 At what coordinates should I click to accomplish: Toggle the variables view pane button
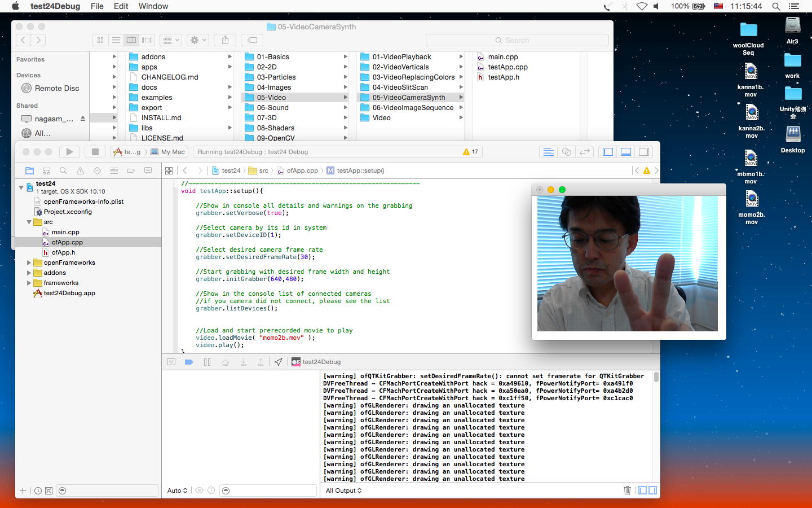point(642,491)
